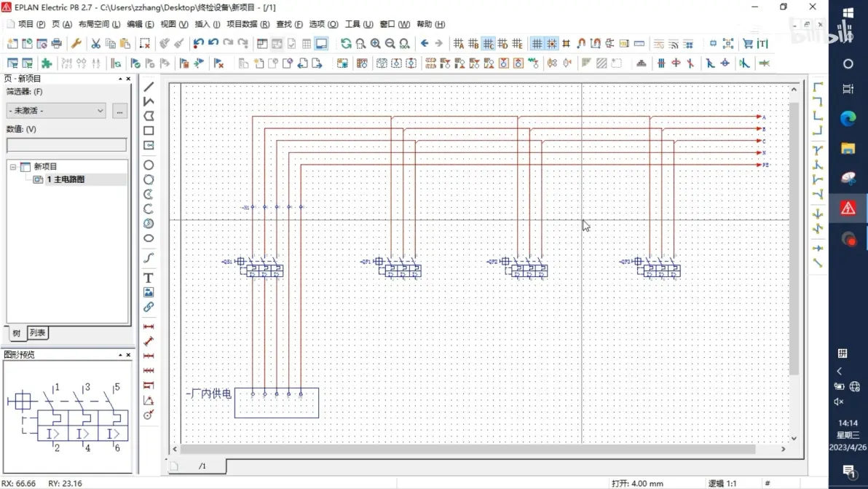Viewport: 868px width, 489px height.
Task: Open the 工具 (U) menu
Action: (359, 24)
